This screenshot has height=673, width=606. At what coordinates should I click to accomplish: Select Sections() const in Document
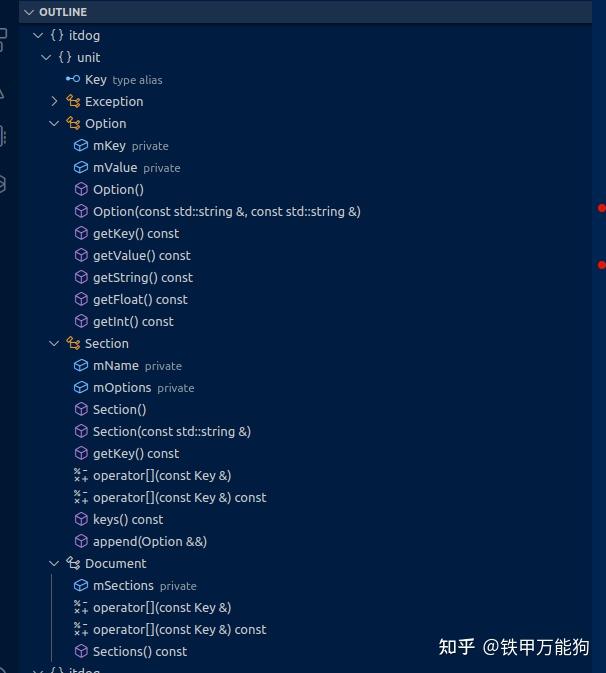tap(140, 652)
